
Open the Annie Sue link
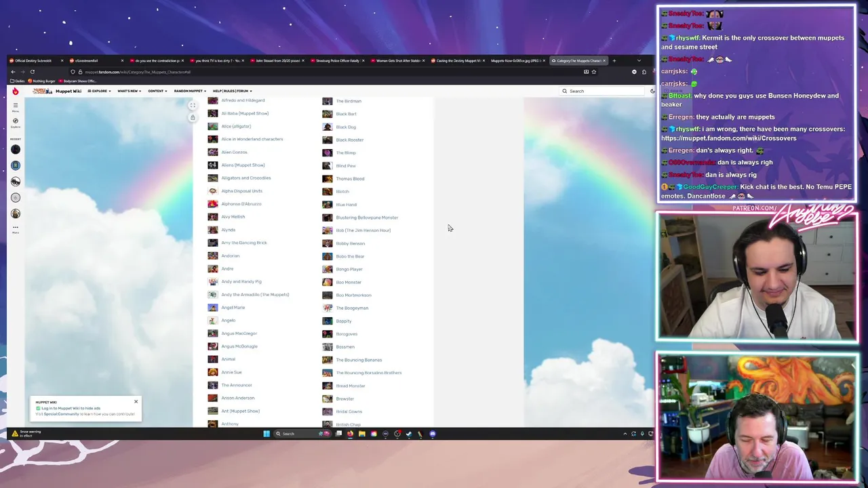[x=231, y=372]
